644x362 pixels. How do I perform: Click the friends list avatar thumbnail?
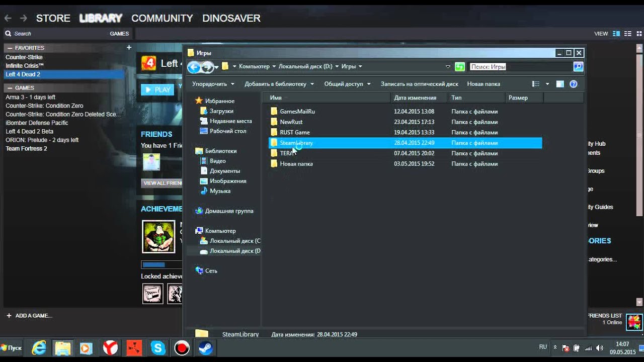coord(634,321)
